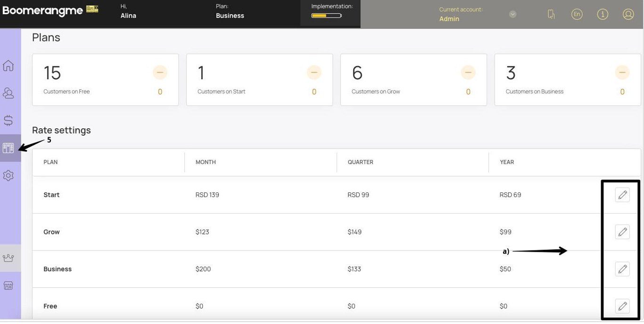The height and width of the screenshot is (324, 644).
Task: Select the Grow plan name
Action: 51,232
